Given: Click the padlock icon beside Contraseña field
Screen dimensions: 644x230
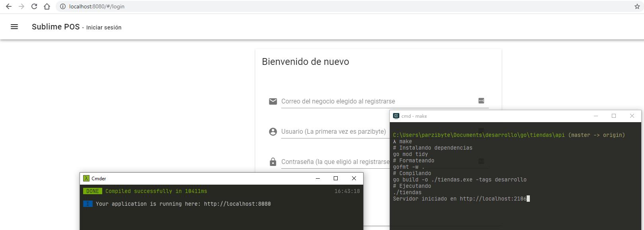Looking at the screenshot, I should [273, 162].
